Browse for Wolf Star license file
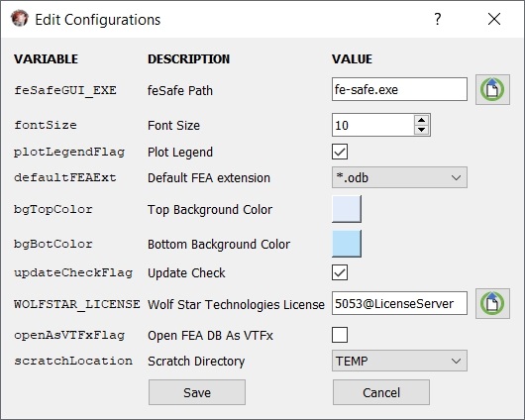This screenshot has width=525, height=420. click(492, 303)
